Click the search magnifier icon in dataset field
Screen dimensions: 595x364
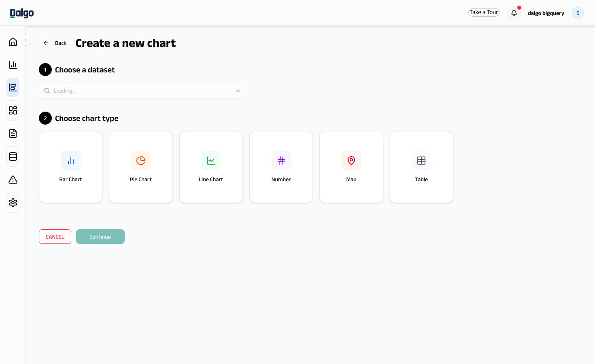47,91
